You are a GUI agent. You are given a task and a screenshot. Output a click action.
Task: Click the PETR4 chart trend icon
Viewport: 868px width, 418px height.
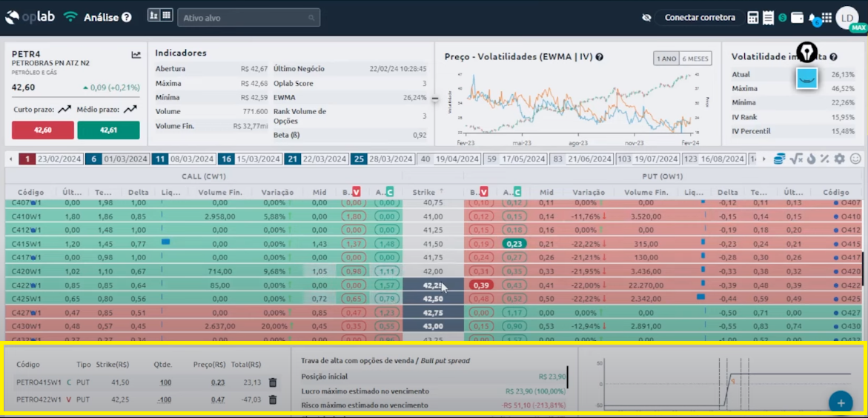point(136,54)
